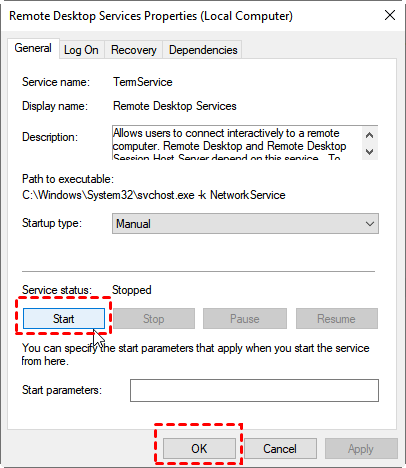This screenshot has height=468, width=406.
Task: View the Dependencies tab
Action: tap(203, 50)
